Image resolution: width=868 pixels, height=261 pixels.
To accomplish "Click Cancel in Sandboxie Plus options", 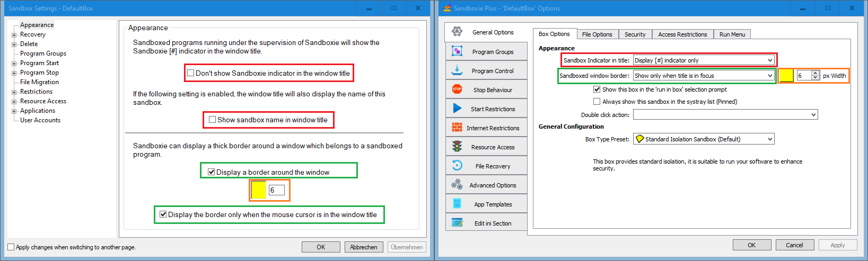I will pyautogui.click(x=794, y=245).
